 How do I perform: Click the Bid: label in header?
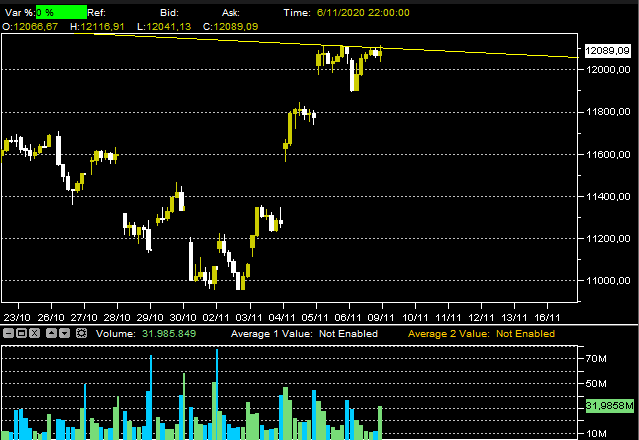pos(170,13)
